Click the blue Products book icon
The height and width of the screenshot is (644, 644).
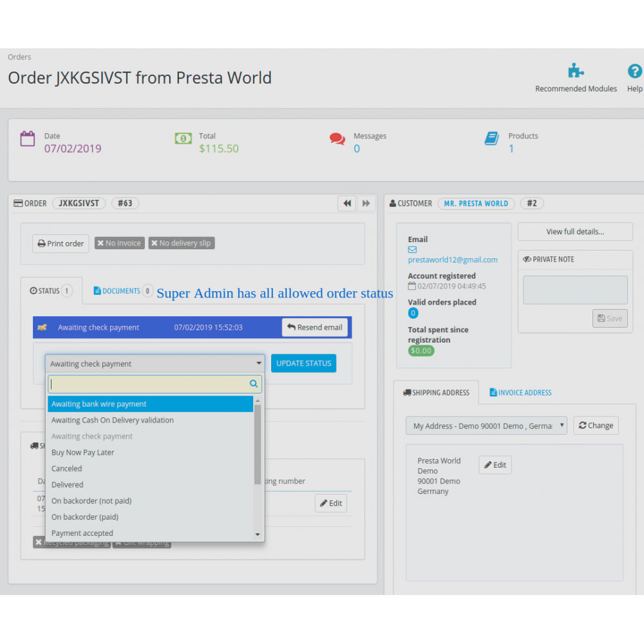(491, 138)
